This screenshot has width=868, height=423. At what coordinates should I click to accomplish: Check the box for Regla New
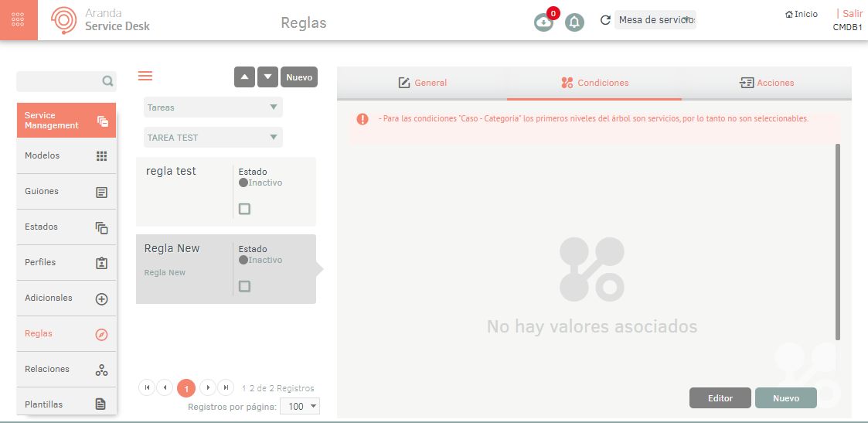point(244,286)
